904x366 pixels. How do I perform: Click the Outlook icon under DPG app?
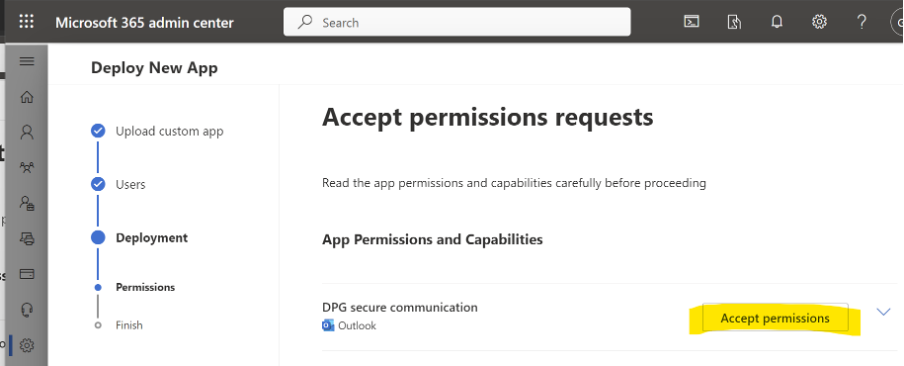pos(328,326)
